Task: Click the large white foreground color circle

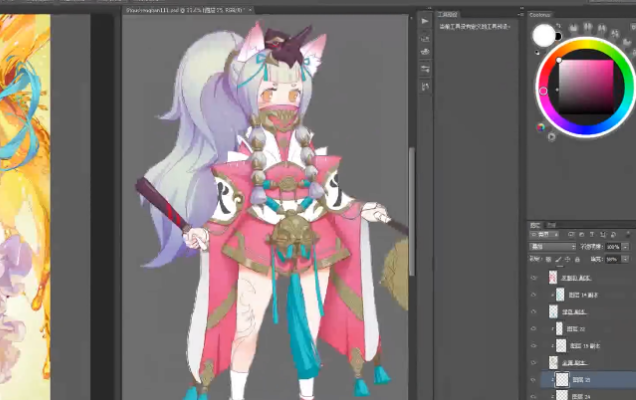Action: click(544, 35)
